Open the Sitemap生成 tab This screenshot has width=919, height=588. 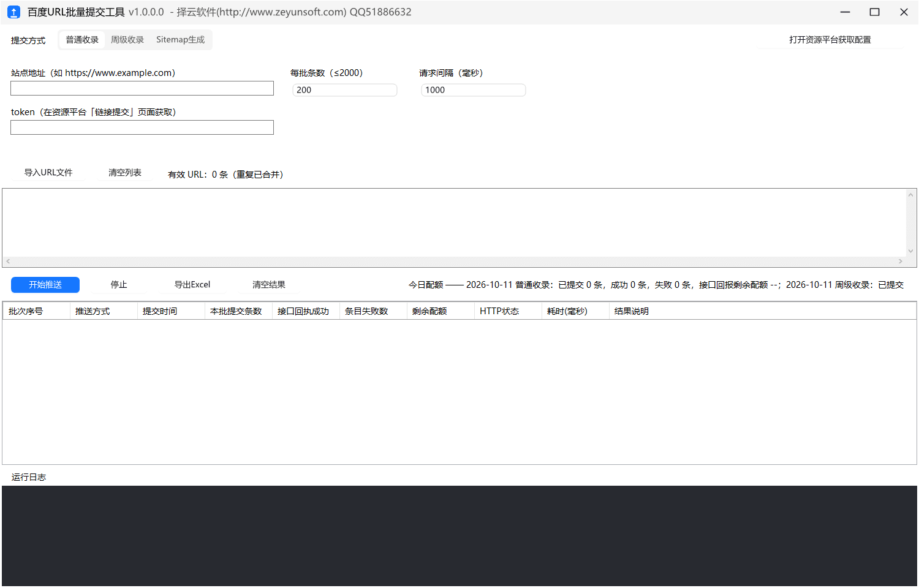click(180, 40)
